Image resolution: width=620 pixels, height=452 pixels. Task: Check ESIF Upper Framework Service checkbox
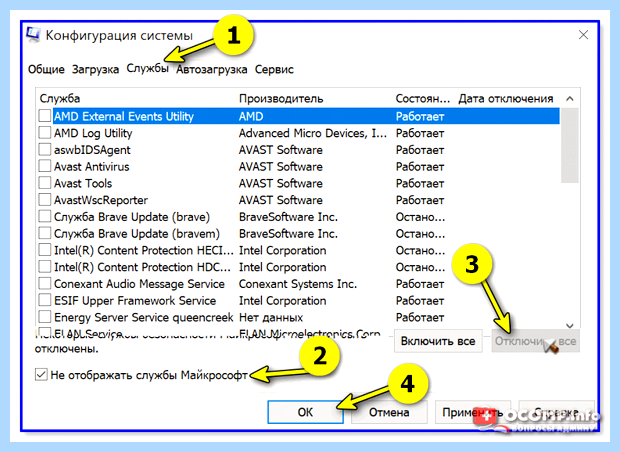coord(45,301)
